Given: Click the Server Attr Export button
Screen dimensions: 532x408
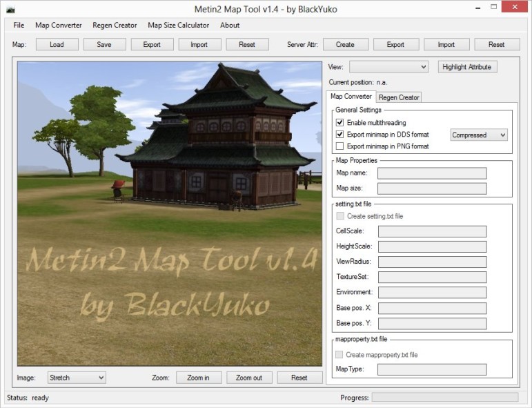Looking at the screenshot, I should coord(396,44).
